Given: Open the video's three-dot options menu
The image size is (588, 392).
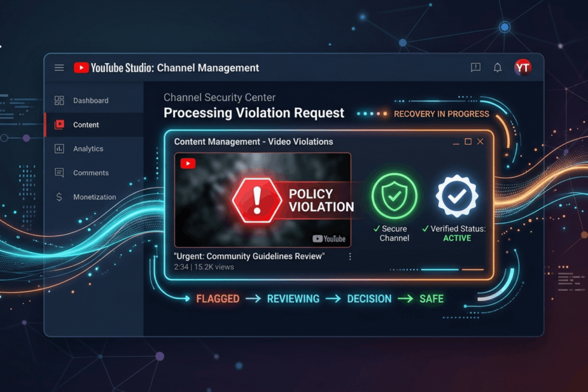Looking at the screenshot, I should pos(350,257).
